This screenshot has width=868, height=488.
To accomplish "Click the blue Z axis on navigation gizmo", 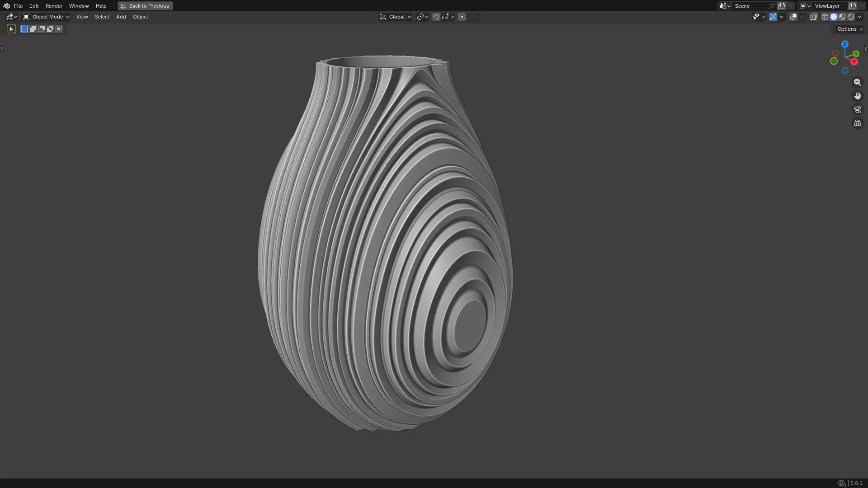I will point(844,44).
